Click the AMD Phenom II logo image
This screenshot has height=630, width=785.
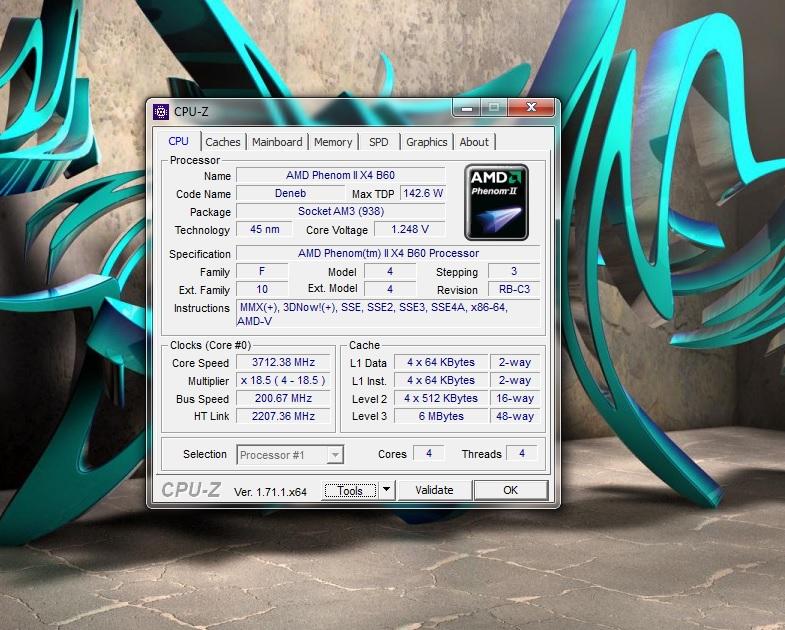pos(497,202)
